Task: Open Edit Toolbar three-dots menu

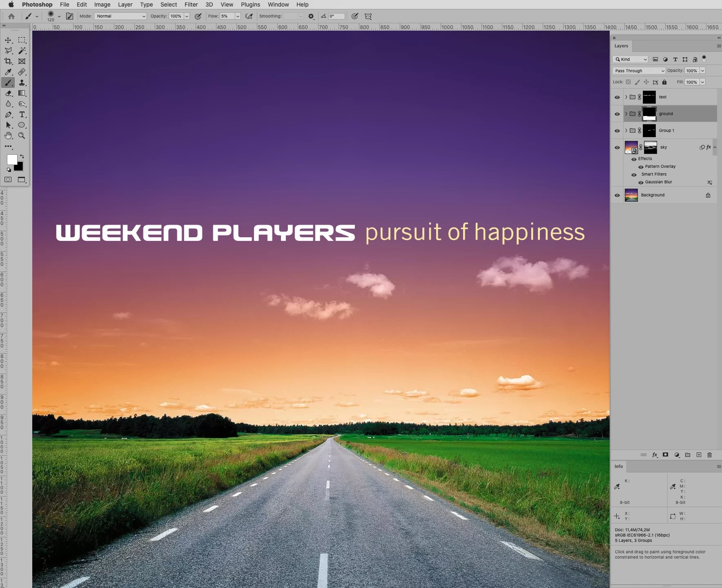Action: [x=9, y=146]
